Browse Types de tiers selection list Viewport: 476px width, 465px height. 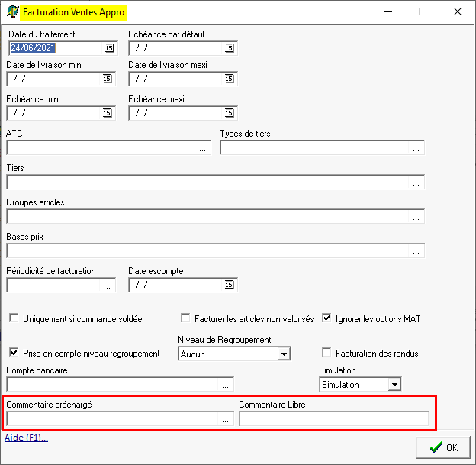[x=416, y=148]
